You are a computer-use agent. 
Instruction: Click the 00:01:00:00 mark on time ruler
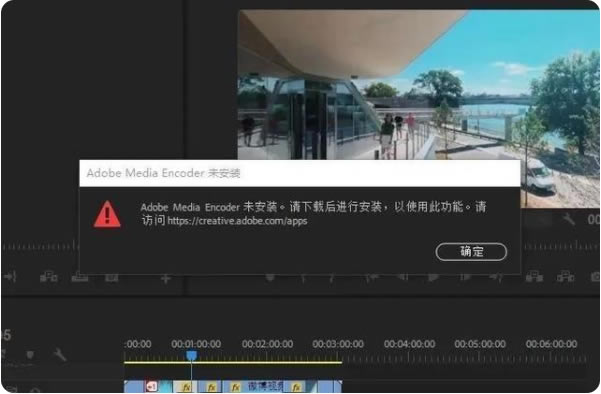click(x=196, y=344)
